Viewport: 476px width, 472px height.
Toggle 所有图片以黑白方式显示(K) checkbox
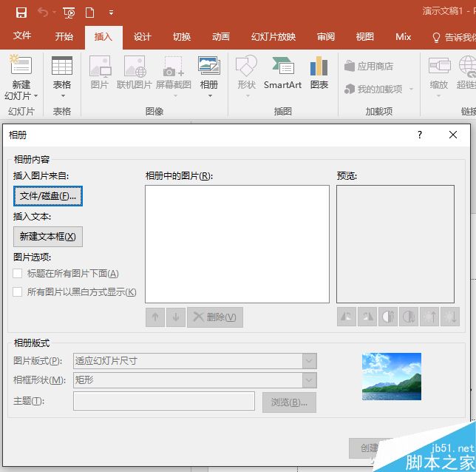pos(17,292)
